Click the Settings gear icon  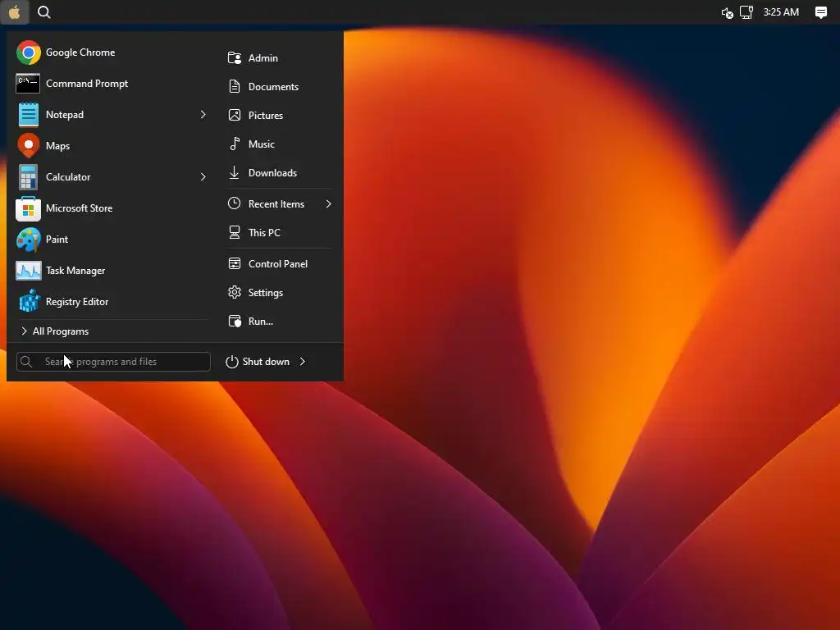pos(235,293)
